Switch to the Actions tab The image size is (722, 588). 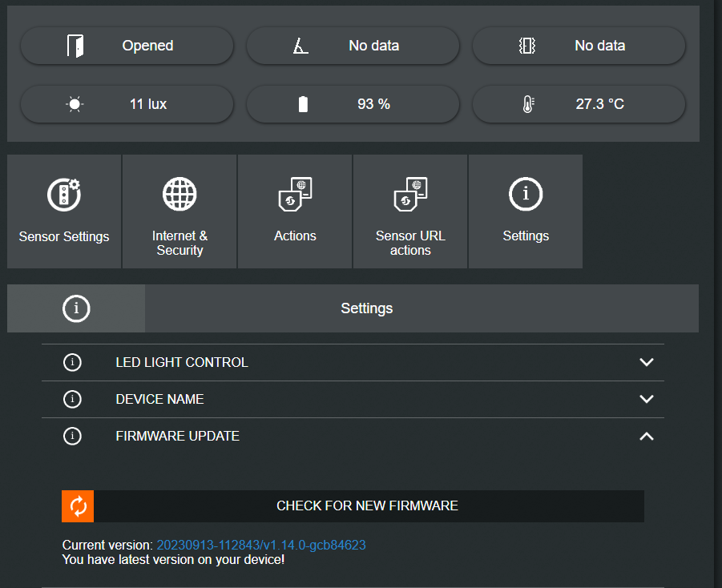click(x=295, y=211)
